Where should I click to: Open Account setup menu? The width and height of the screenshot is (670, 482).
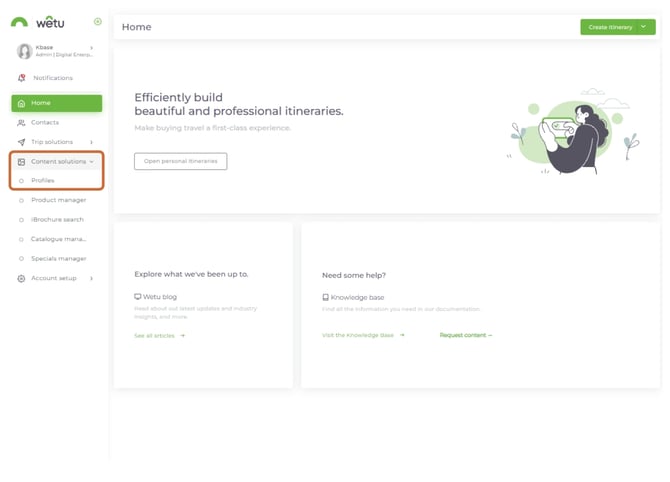point(56,279)
